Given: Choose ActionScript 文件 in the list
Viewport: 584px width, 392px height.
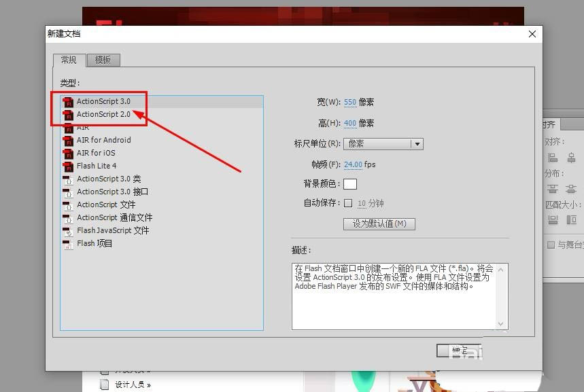Looking at the screenshot, I should tap(162, 204).
